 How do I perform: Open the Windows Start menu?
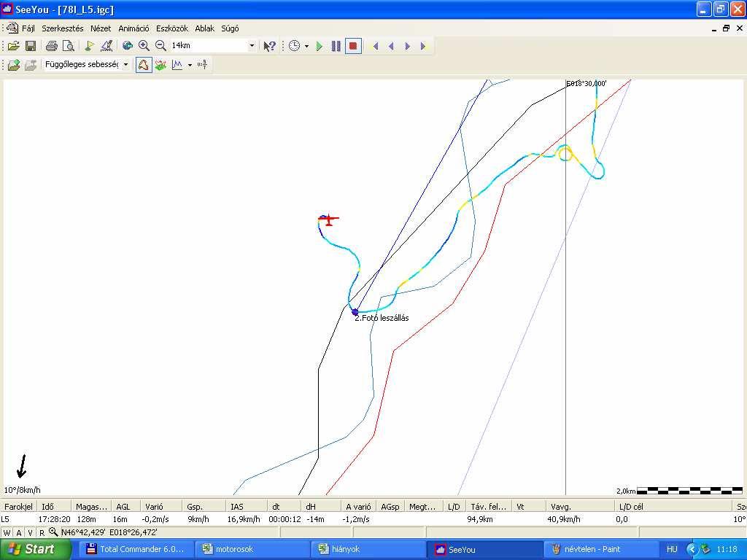(x=35, y=549)
